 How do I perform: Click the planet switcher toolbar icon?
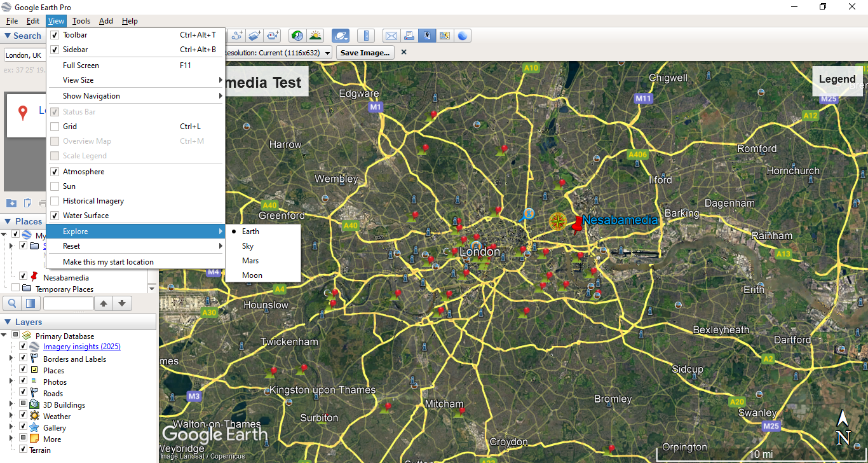tap(340, 36)
